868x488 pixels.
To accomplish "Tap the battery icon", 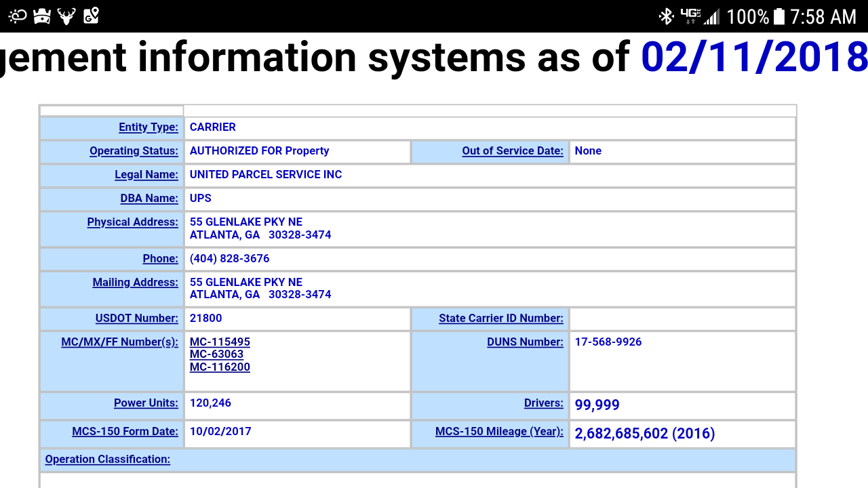I will tap(779, 16).
